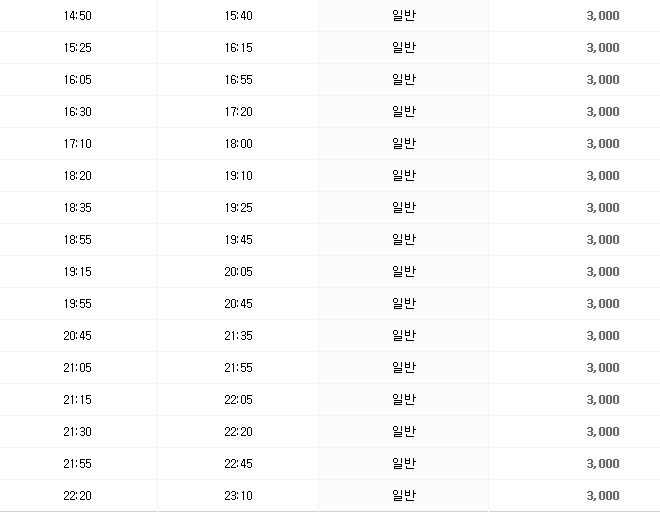This screenshot has width=660, height=513.
Task: Click 일반 in the 19:55 departure row
Action: point(404,304)
